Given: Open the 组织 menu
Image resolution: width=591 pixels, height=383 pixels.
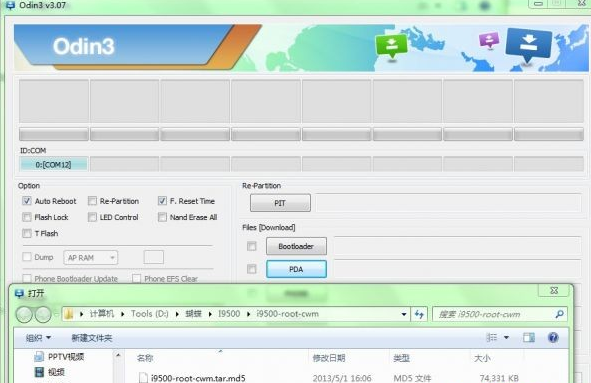Looking at the screenshot, I should tap(38, 338).
